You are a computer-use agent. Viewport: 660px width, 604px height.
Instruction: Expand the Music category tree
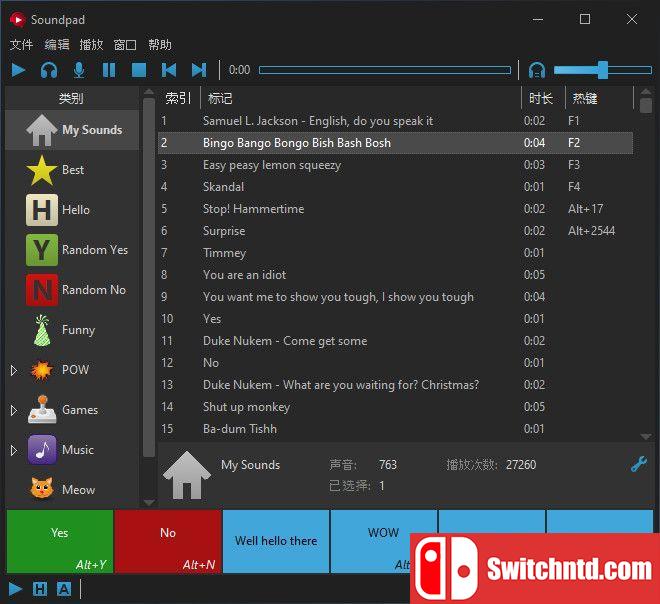tap(14, 450)
